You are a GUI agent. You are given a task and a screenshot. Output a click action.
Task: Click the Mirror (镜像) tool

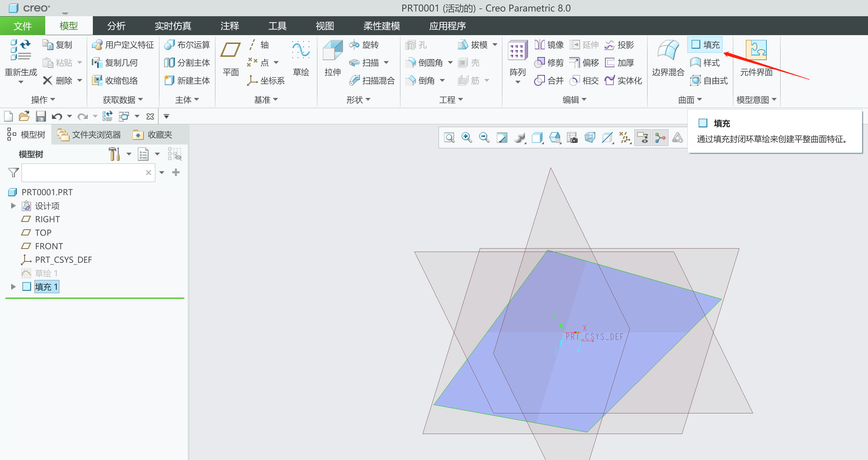pos(549,45)
